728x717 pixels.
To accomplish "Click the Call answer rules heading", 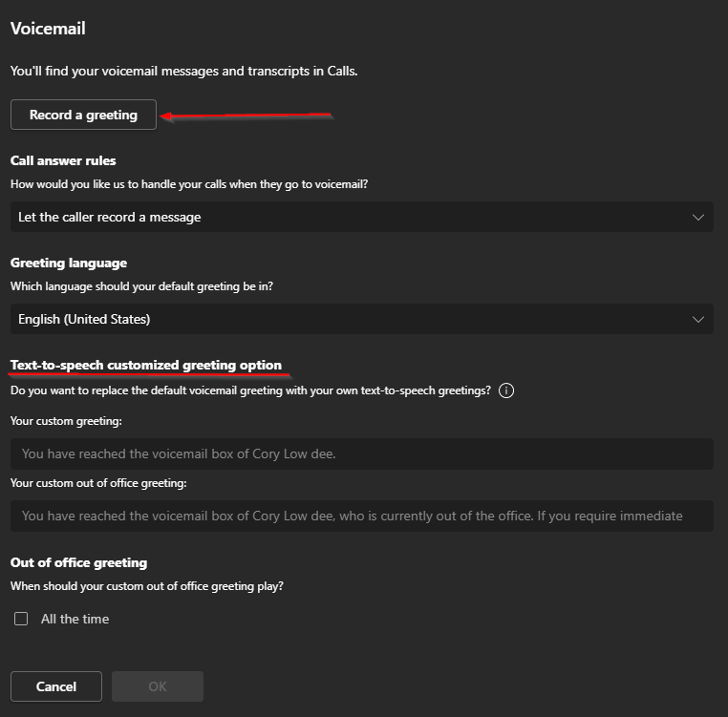I will click(x=63, y=160).
